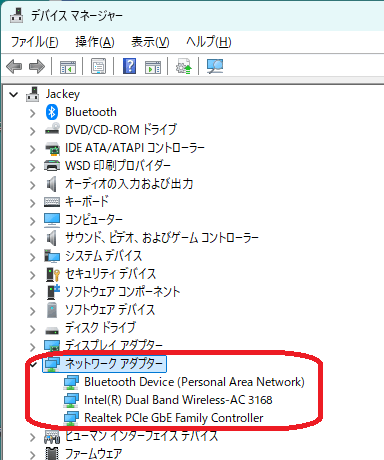Open the ファイル(F) menu
This screenshot has width=384, height=460.
click(x=35, y=42)
